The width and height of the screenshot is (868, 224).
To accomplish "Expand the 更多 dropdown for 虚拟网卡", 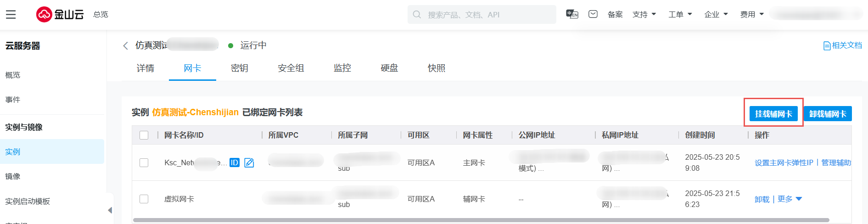I will (x=790, y=199).
